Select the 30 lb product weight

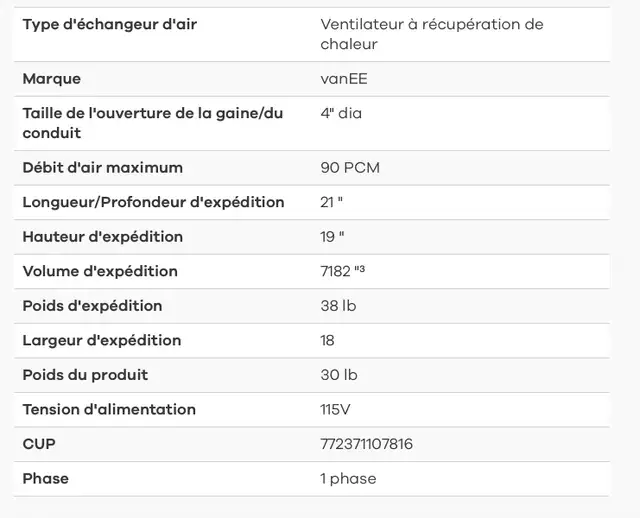coord(339,375)
